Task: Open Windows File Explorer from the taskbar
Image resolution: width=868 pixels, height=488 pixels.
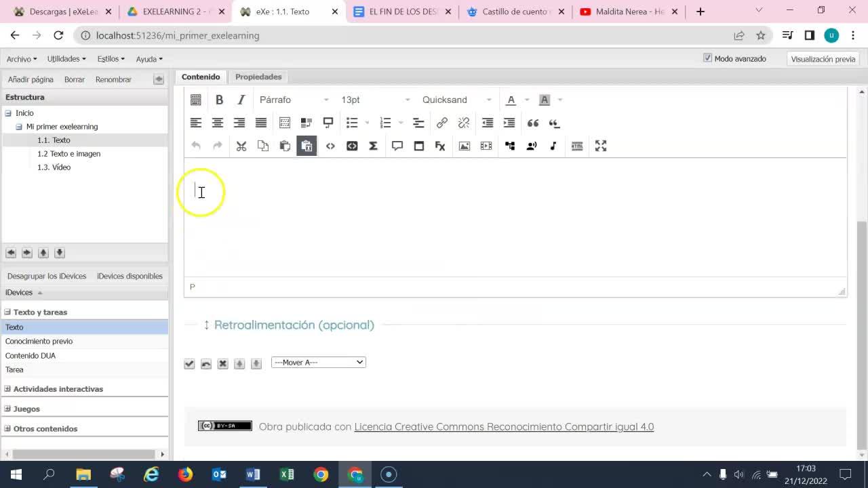Action: [83, 474]
